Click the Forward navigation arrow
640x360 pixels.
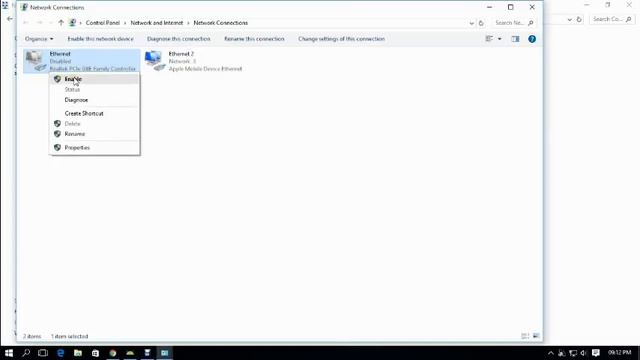coord(40,23)
